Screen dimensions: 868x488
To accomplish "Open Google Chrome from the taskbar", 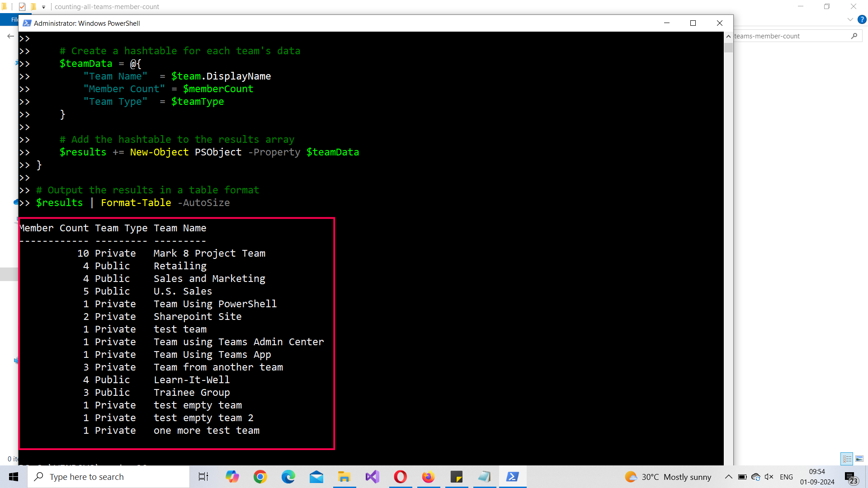I will coord(260,477).
